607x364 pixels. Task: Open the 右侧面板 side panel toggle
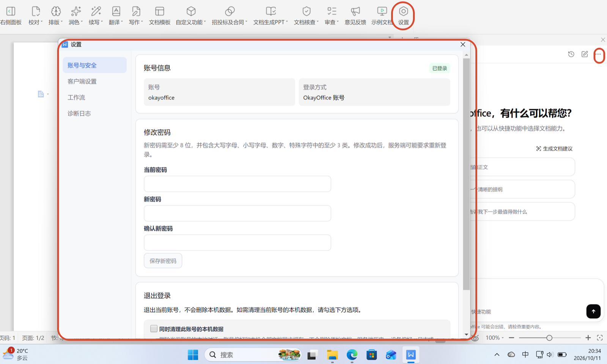point(11,16)
